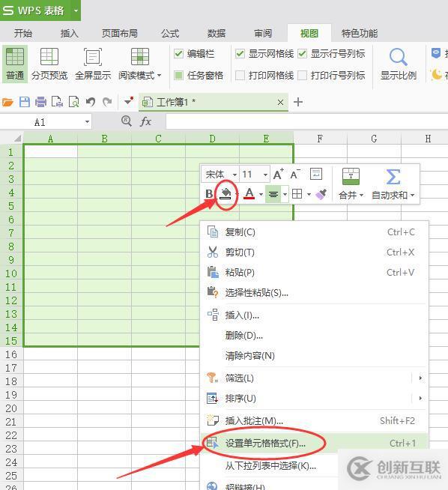Open the Name Box dropdown arrow
The image size is (448, 490).
87,121
